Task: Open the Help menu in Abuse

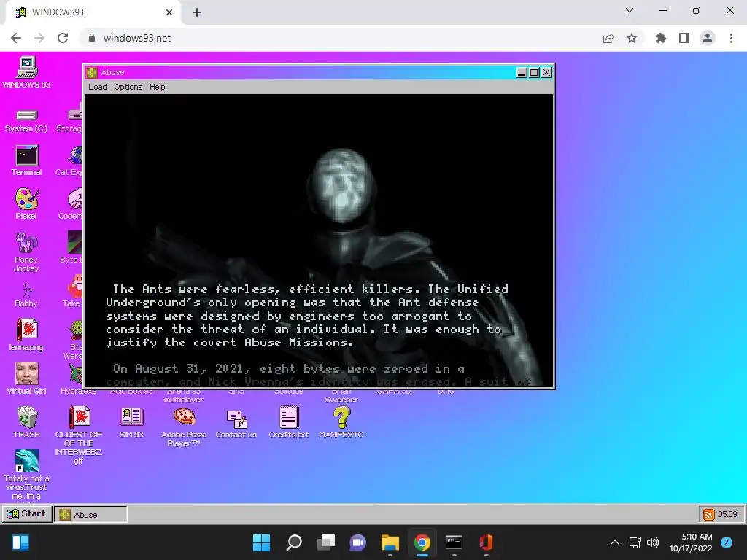Action: [158, 87]
